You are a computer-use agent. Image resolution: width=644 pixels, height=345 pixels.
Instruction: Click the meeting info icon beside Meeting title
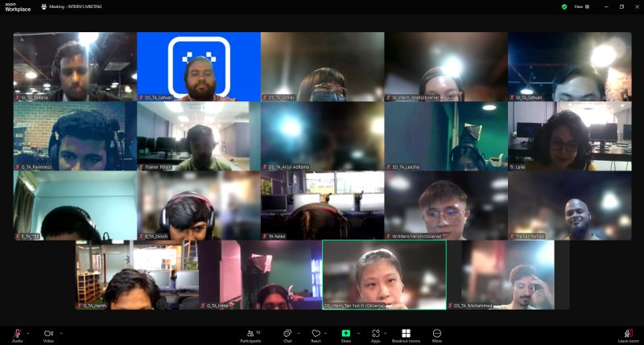[x=44, y=6]
